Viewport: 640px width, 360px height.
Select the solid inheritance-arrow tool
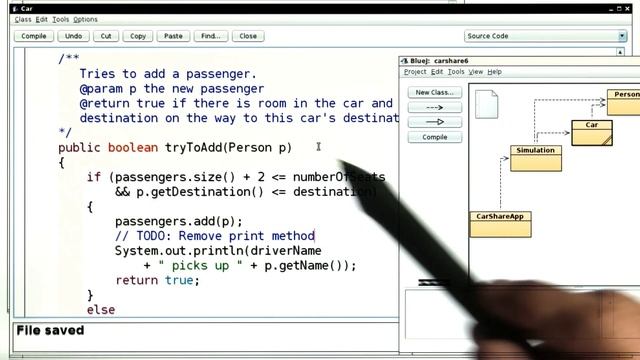coord(435,122)
